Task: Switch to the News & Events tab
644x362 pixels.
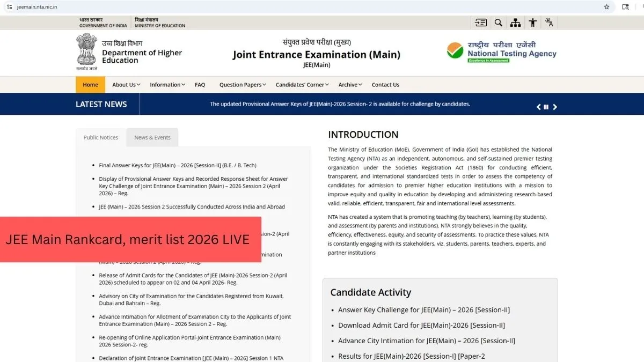Action: 152,138
